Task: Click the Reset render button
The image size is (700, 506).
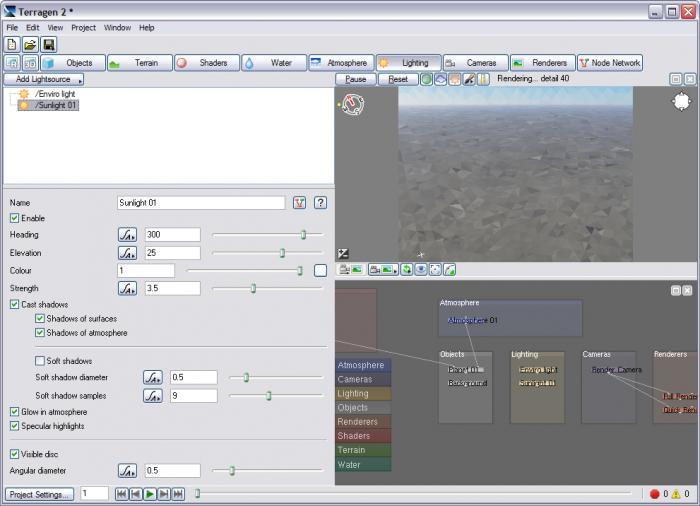Action: [398, 79]
